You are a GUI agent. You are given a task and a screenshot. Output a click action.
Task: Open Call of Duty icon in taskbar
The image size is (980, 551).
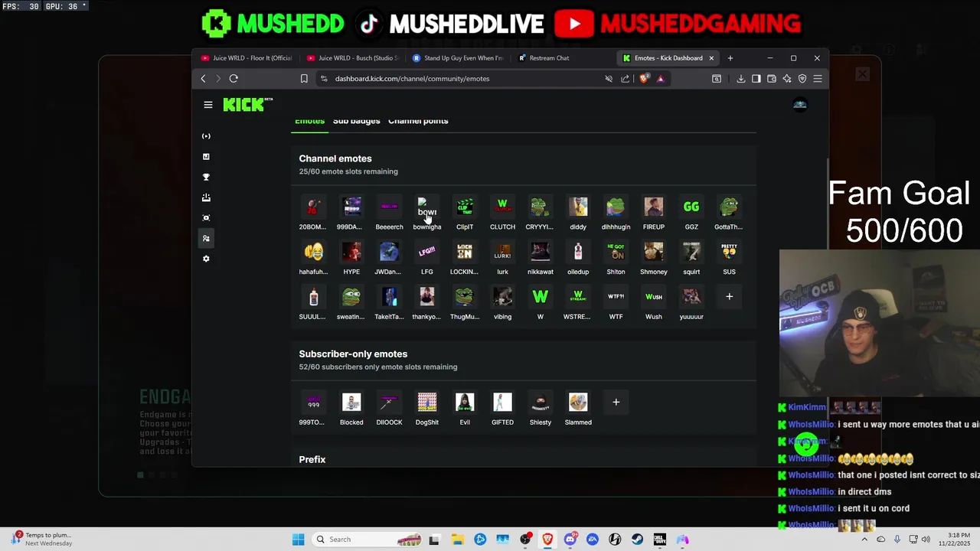(659, 540)
